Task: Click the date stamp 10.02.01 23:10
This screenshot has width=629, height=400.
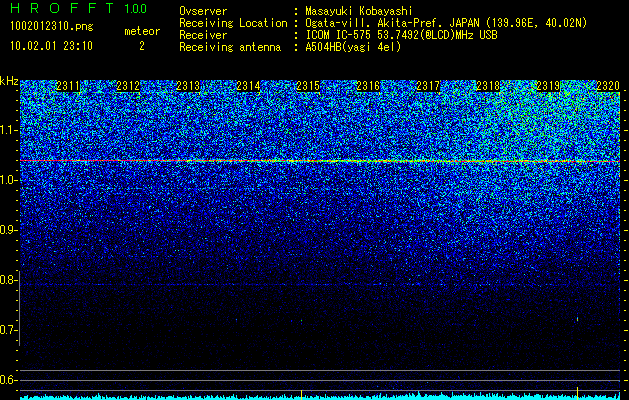Action: point(51,46)
